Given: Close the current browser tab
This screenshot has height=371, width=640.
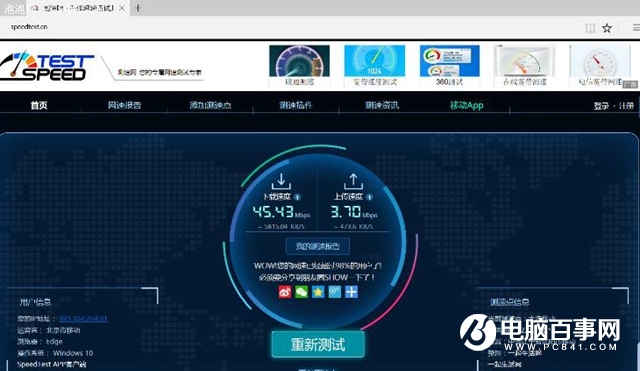Looking at the screenshot, I should pyautogui.click(x=122, y=8).
